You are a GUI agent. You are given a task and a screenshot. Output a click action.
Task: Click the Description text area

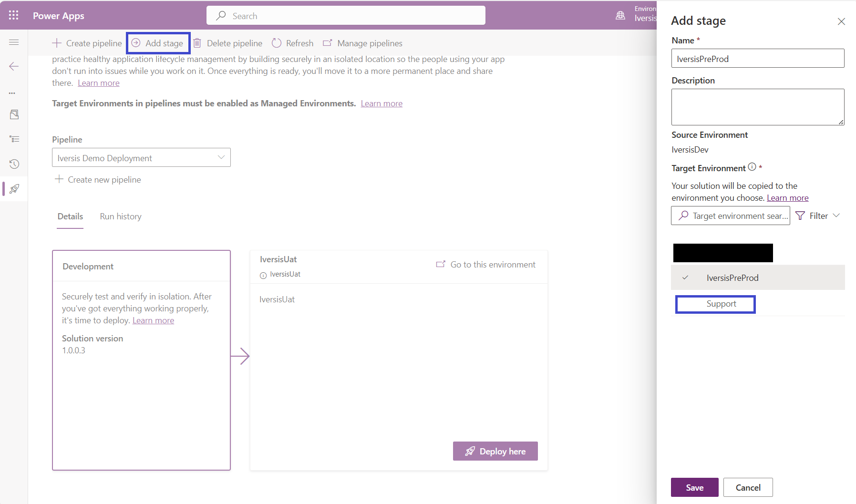point(758,107)
